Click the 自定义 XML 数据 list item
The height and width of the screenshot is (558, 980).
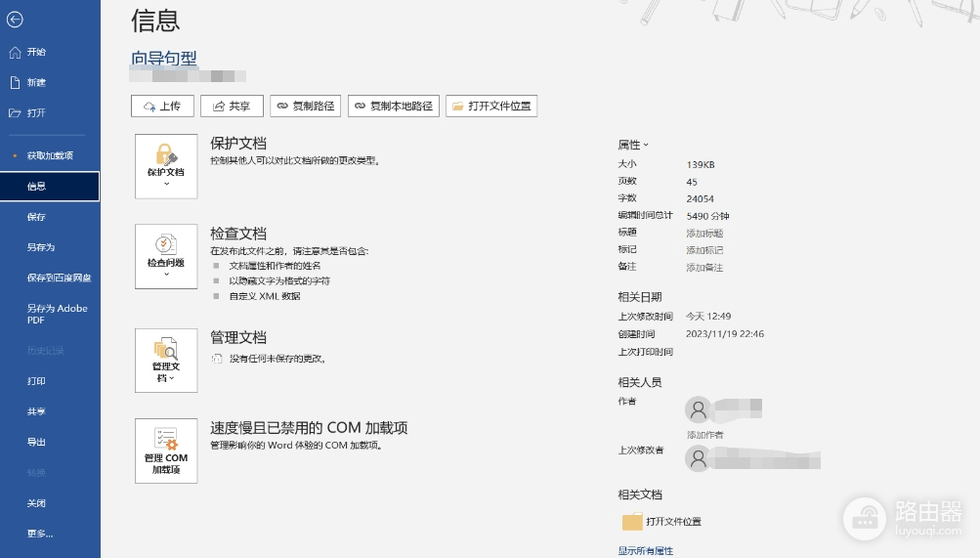coord(265,296)
